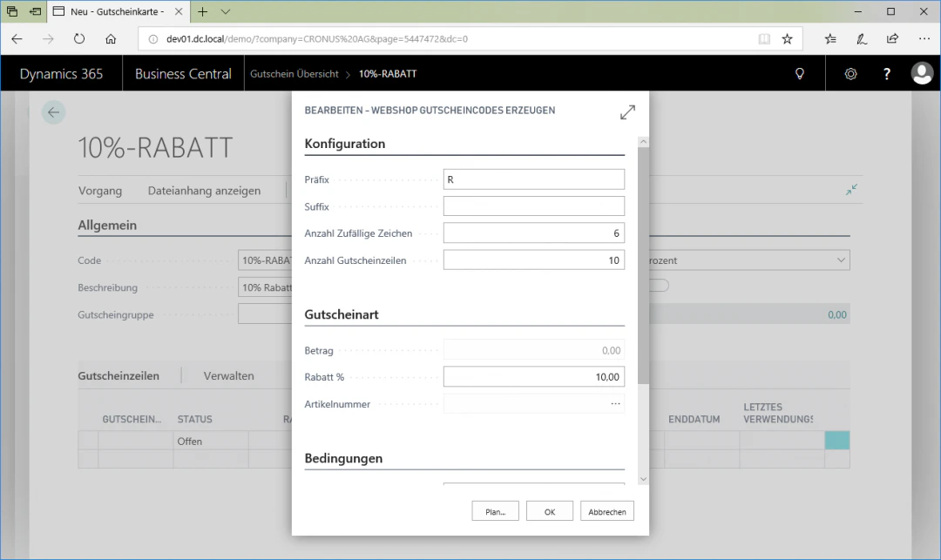Click the browser address bar URL
This screenshot has height=560, width=941.
pos(317,39)
